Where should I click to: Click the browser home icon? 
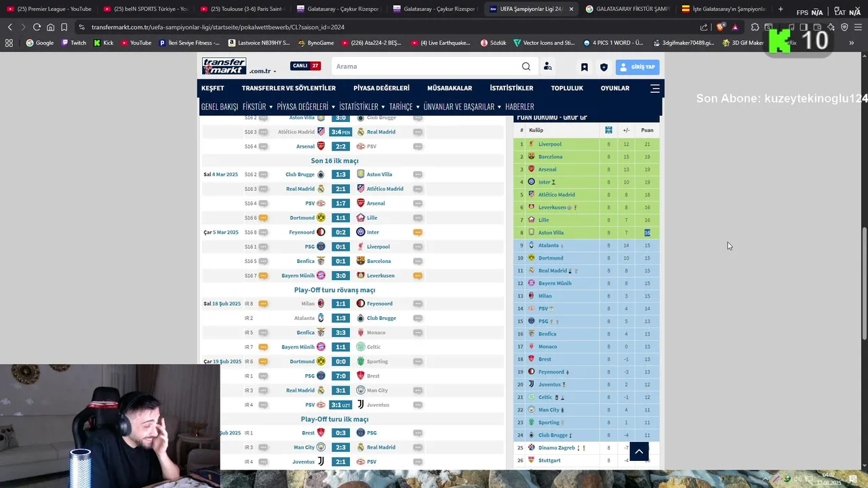pos(50,27)
